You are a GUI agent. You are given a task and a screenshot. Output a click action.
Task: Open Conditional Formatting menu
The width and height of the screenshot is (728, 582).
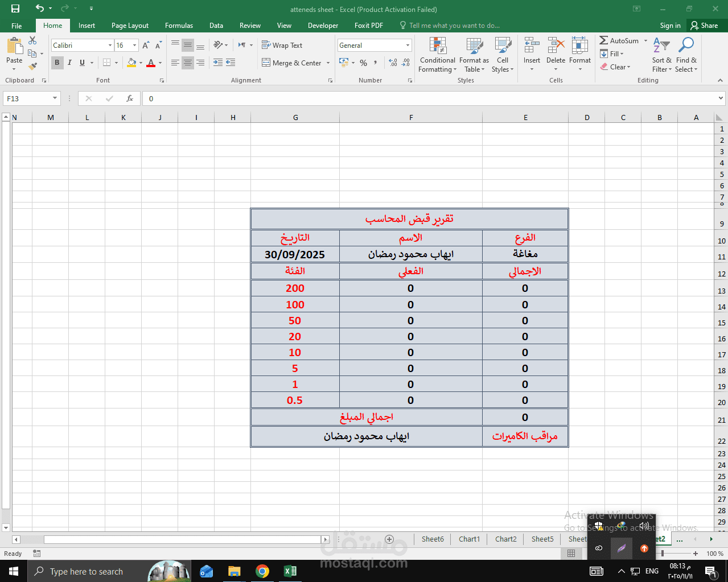437,55
